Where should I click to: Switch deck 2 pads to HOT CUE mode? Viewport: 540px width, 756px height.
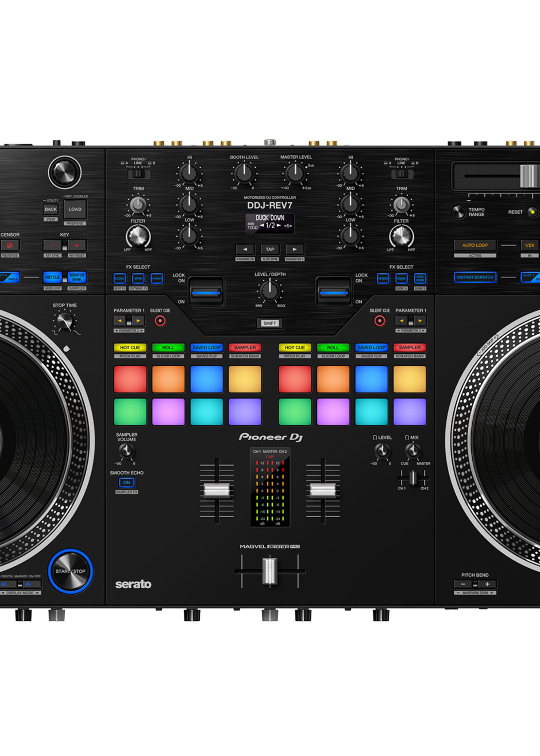pos(295,347)
